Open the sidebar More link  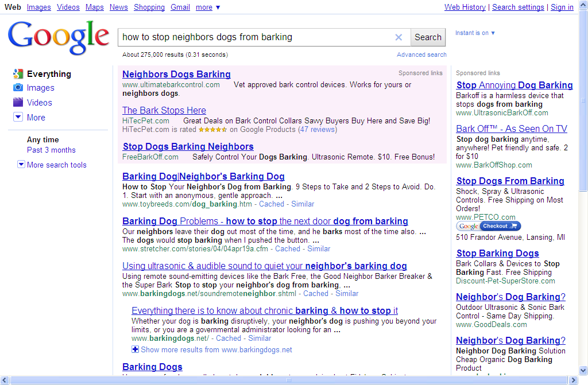point(36,118)
